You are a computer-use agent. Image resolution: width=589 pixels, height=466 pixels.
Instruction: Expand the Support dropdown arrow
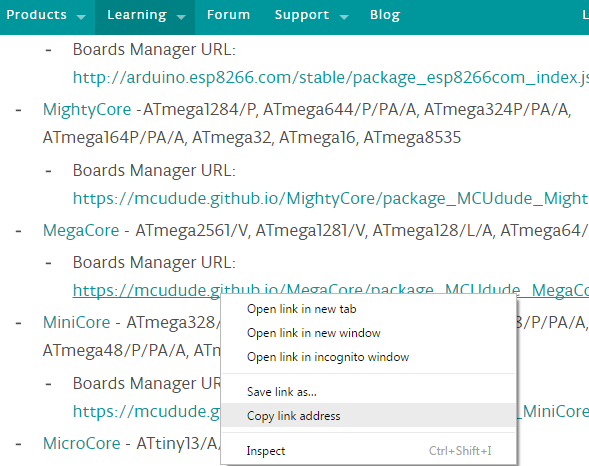(x=344, y=17)
